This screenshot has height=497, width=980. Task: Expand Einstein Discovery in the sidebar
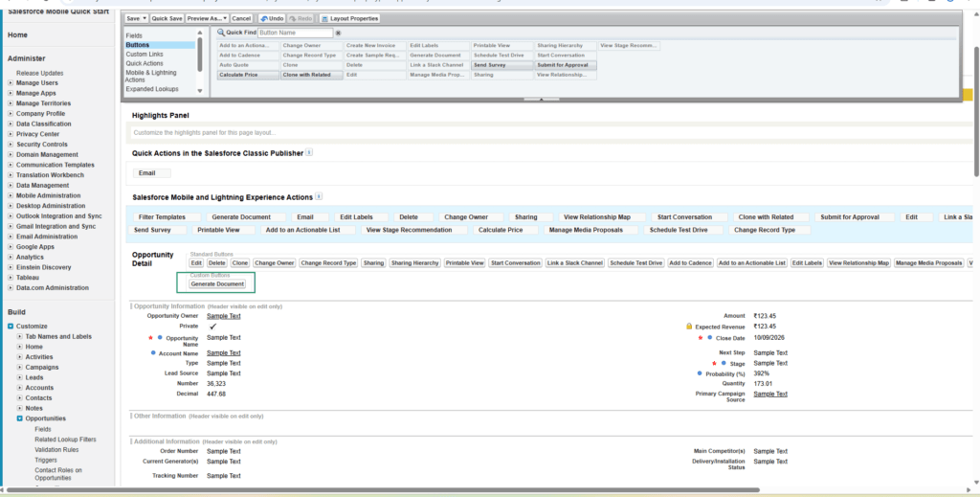click(11, 267)
